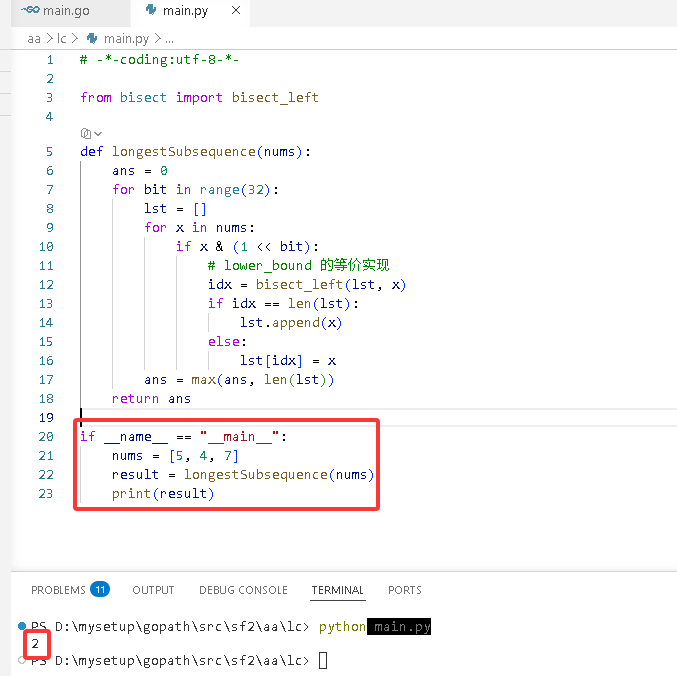Viewport: 677px width, 676px height.
Task: Click 'for x in nums:' line
Action: click(199, 227)
